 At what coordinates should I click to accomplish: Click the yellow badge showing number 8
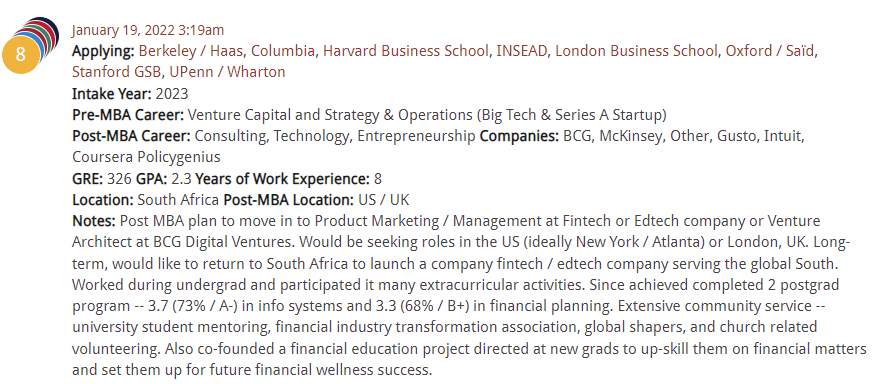pyautogui.click(x=21, y=54)
